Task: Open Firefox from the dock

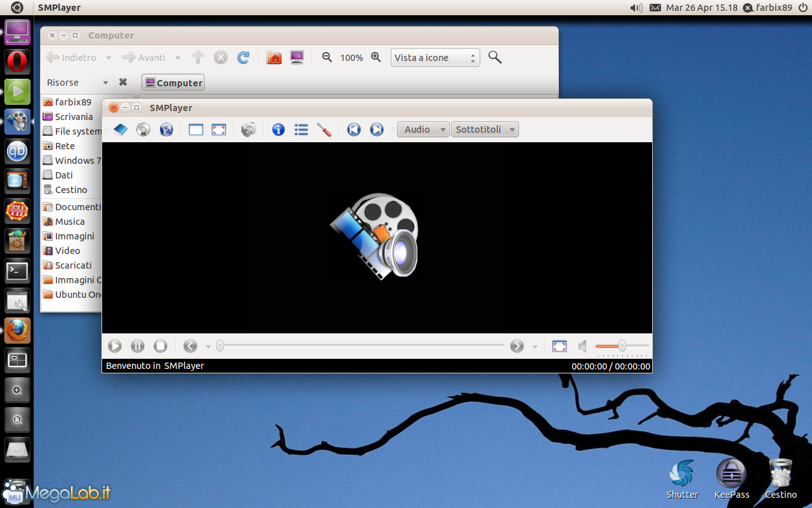Action: click(x=17, y=331)
